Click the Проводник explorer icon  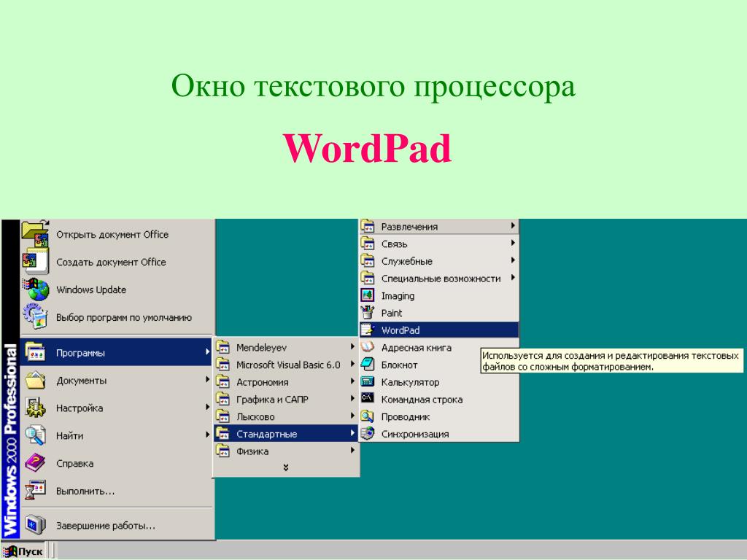[x=368, y=416]
